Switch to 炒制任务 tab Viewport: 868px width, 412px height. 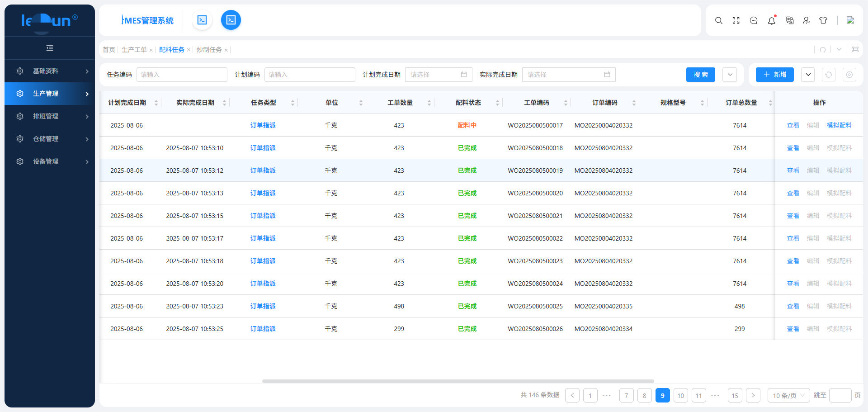coord(209,50)
